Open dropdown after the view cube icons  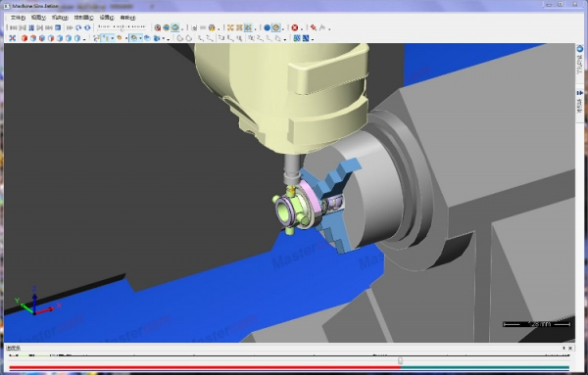(x=84, y=39)
